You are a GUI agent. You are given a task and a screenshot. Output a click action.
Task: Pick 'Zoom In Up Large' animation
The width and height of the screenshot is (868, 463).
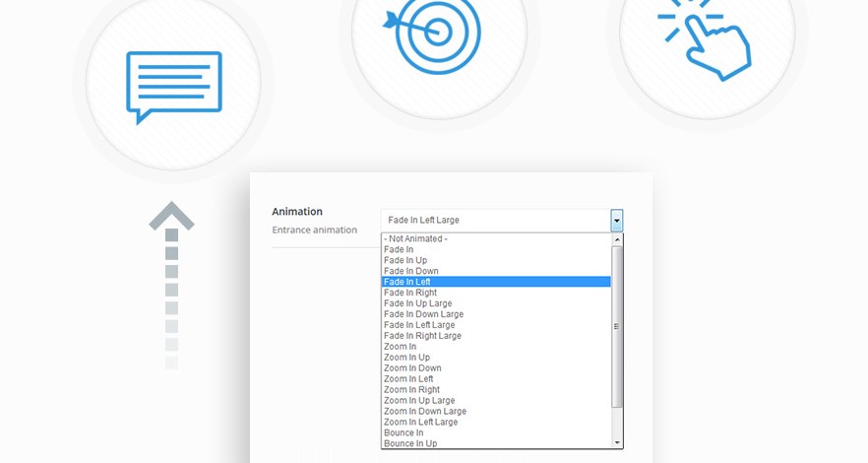(x=496, y=400)
